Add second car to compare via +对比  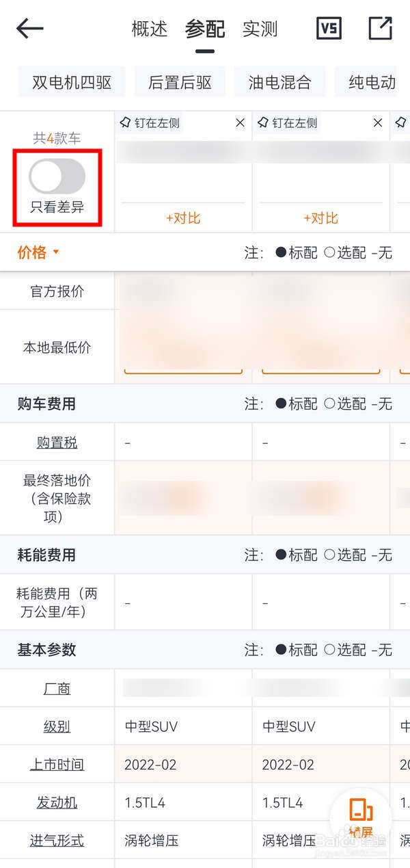tap(321, 218)
